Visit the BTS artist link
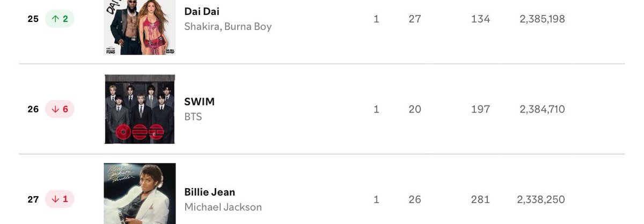The width and height of the screenshot is (644, 224). coord(193,116)
